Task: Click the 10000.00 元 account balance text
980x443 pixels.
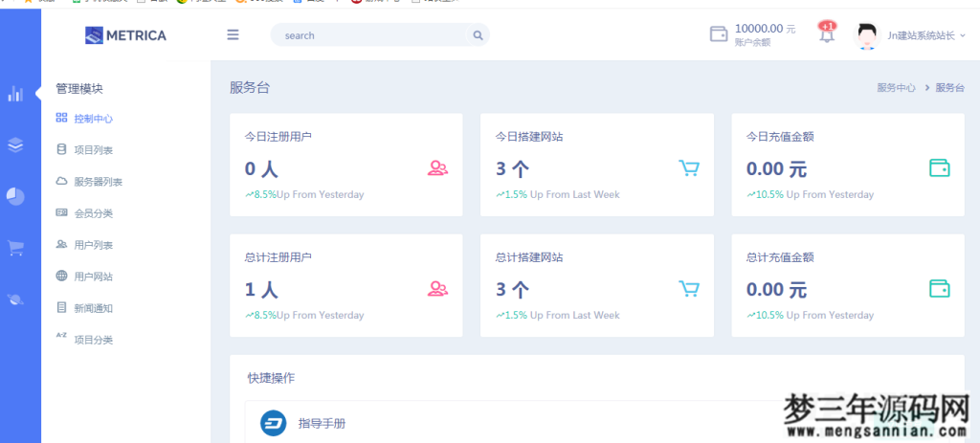Action: point(765,28)
